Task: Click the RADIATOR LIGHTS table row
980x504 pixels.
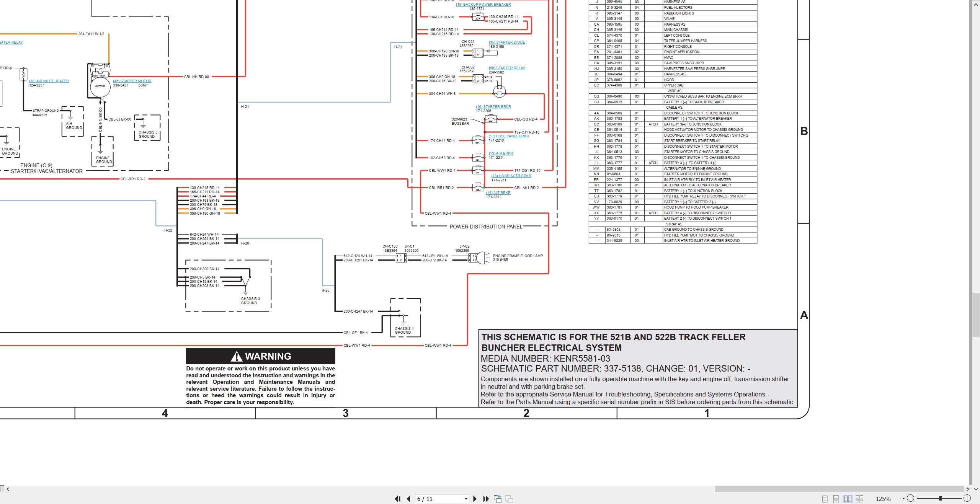Action: 673,13
